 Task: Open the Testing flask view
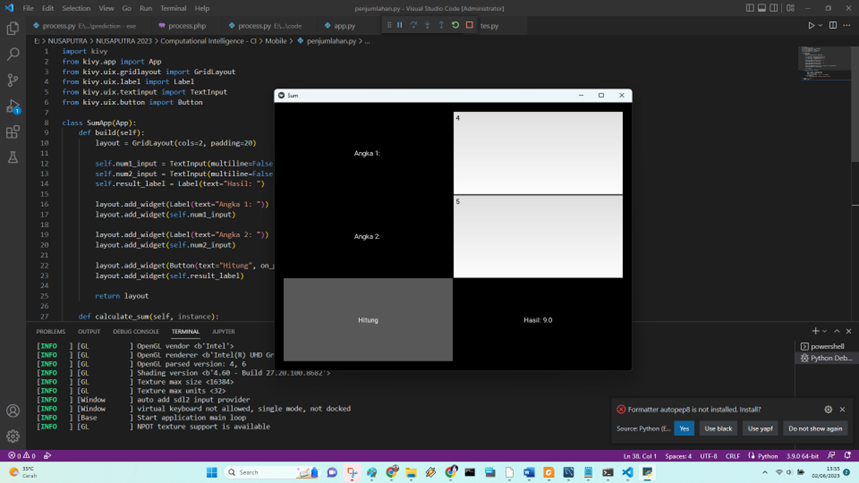coord(13,158)
